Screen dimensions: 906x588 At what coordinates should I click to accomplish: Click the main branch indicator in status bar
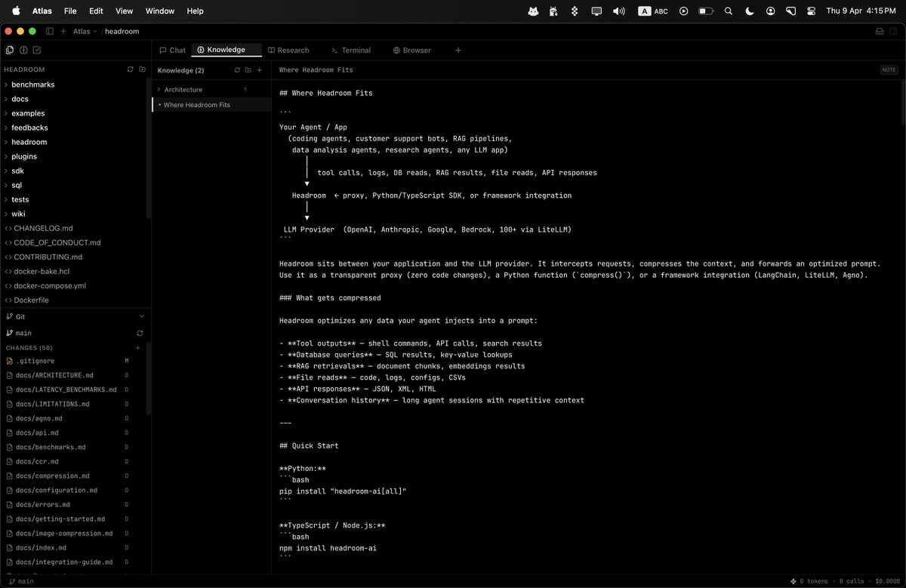pos(21,581)
